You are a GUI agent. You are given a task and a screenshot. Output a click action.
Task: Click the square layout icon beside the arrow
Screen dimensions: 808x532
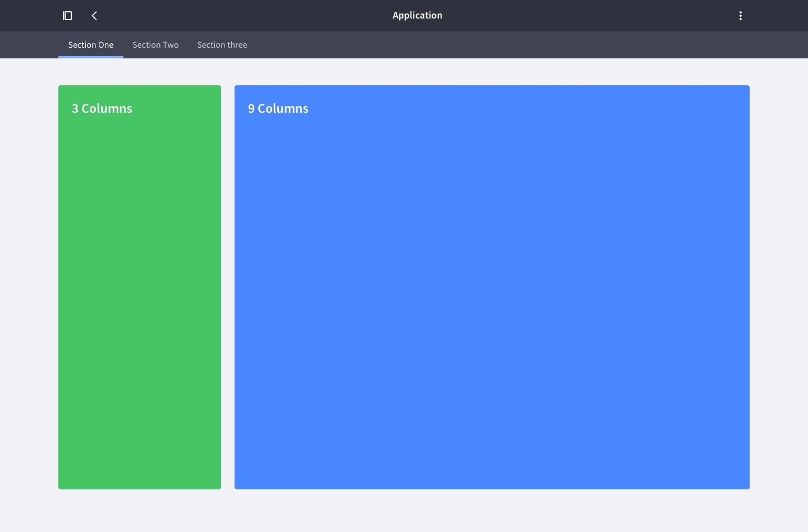(67, 15)
